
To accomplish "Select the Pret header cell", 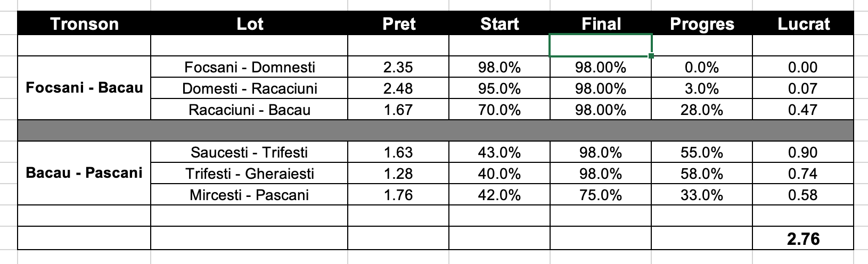I will (398, 24).
